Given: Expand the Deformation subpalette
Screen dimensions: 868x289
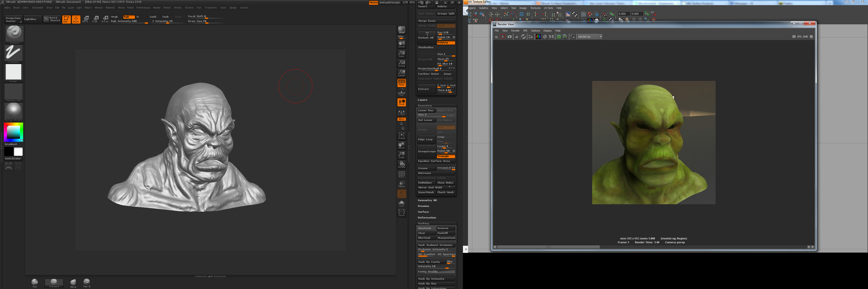Looking at the screenshot, I should (x=427, y=218).
